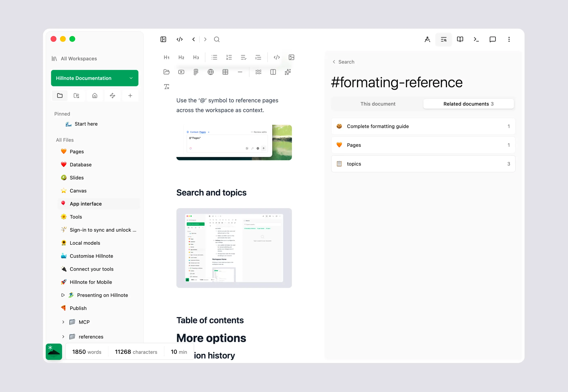Insert an image with the image icon
568x392 pixels.
point(291,57)
